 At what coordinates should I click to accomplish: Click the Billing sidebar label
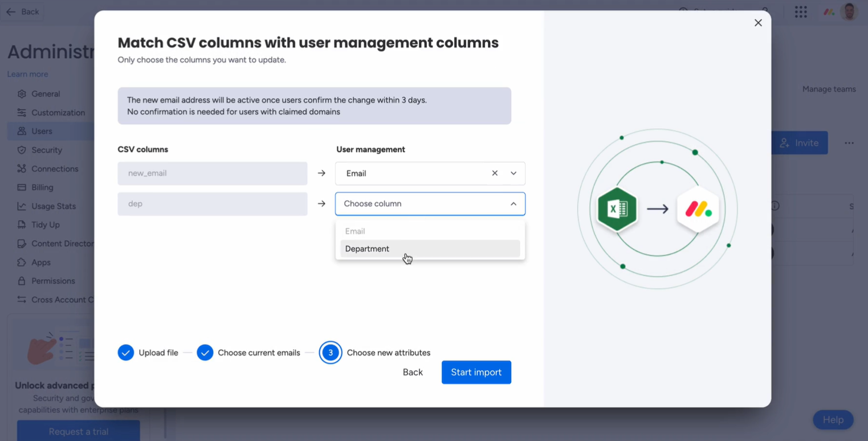tap(42, 187)
